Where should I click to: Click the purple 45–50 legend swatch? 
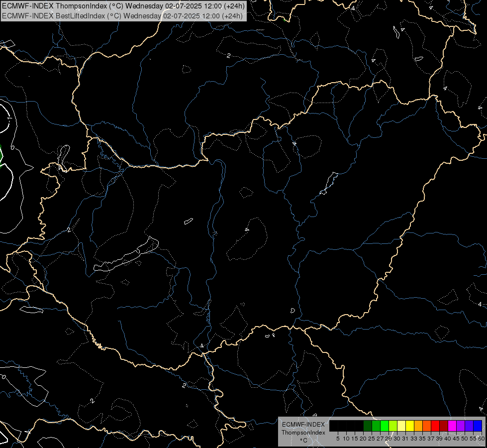pyautogui.click(x=461, y=426)
